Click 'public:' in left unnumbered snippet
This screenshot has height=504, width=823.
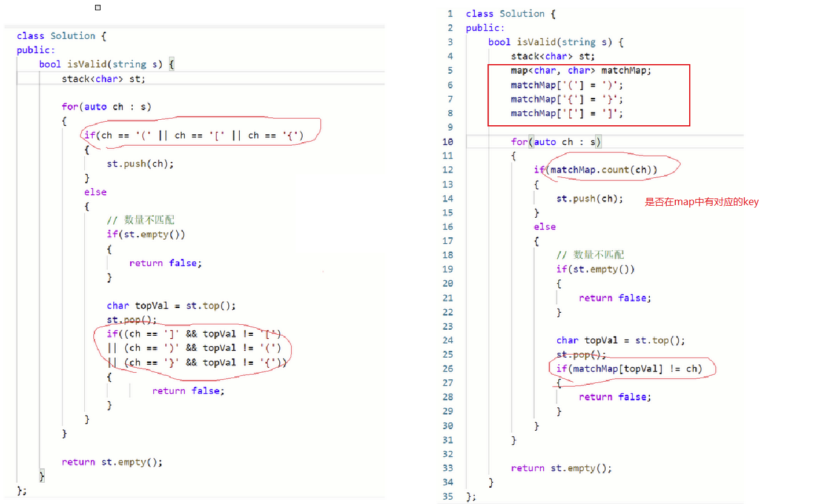(36, 50)
